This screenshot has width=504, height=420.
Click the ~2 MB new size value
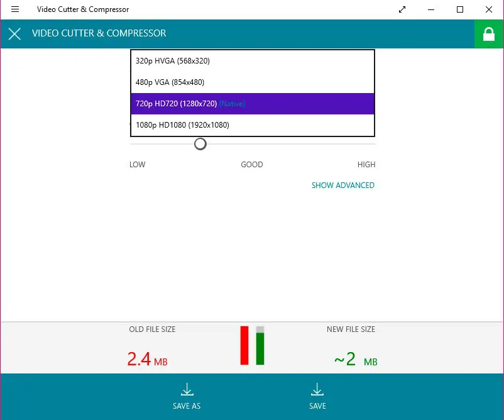click(x=356, y=359)
